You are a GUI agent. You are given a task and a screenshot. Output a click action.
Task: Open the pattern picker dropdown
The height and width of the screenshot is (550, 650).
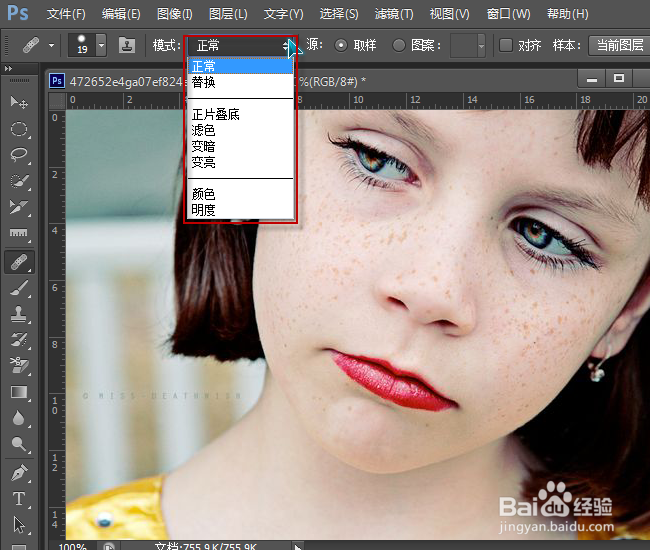(x=481, y=45)
